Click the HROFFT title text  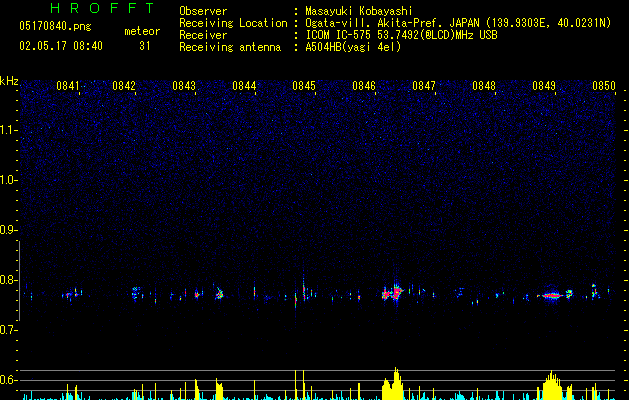(103, 8)
